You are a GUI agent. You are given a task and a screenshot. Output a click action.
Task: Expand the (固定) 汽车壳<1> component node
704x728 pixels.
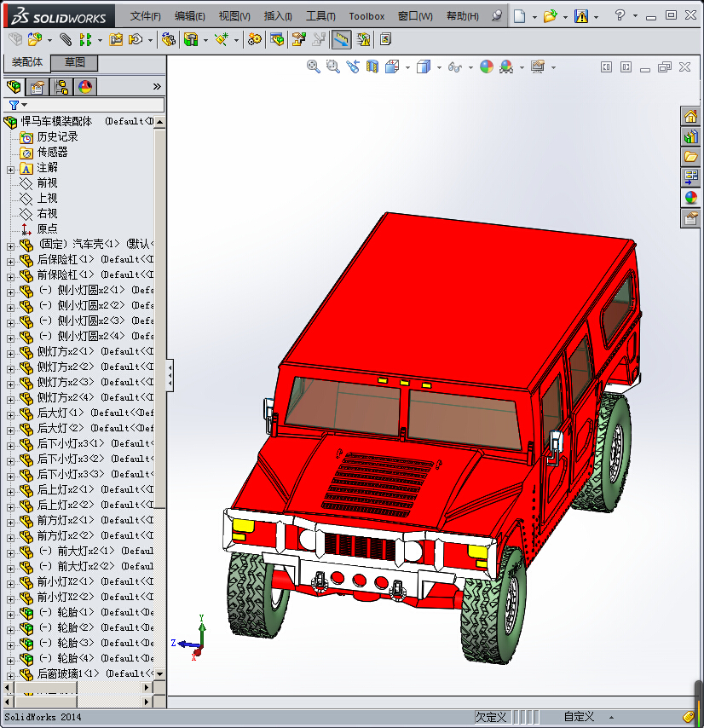[10, 246]
